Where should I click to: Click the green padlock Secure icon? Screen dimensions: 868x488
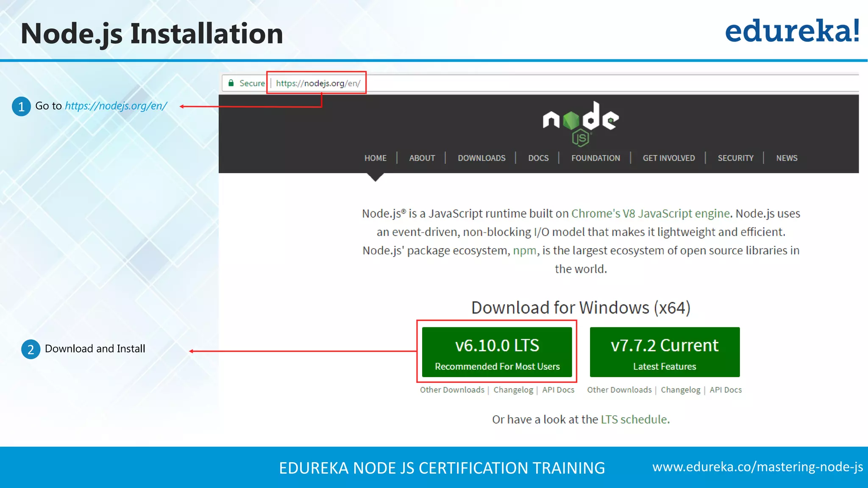tap(231, 83)
